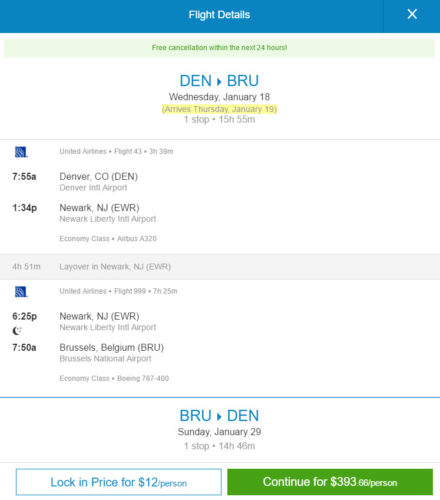Click highlighted Arrives Thursday, January 19 text

219,109
